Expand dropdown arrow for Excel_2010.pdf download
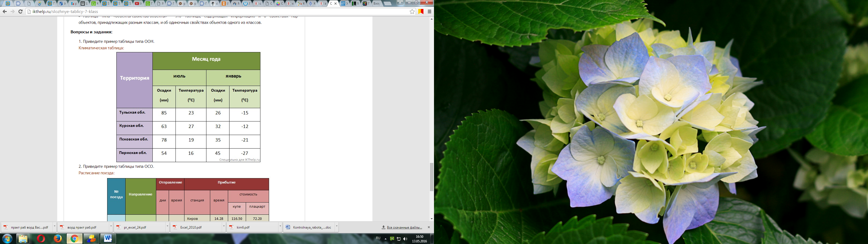868x244 pixels. click(x=224, y=227)
